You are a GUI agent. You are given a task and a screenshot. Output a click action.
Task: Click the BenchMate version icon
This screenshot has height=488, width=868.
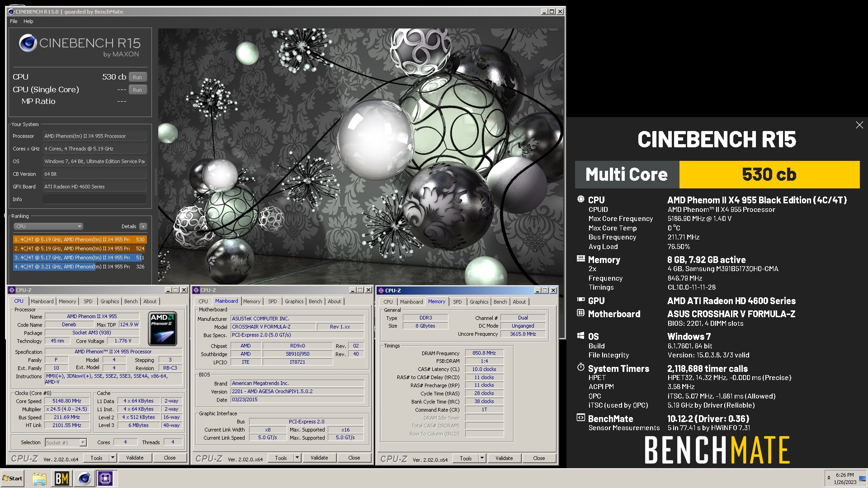tap(581, 418)
